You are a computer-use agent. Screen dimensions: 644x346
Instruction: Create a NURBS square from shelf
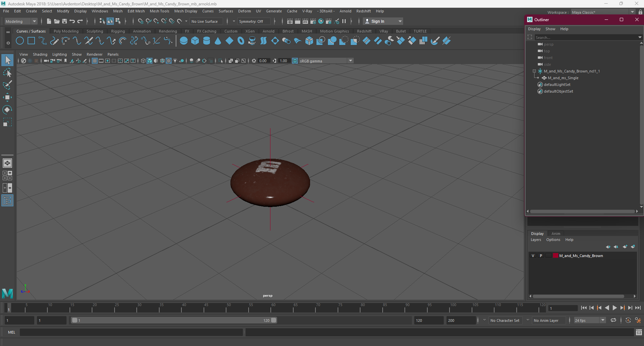31,41
